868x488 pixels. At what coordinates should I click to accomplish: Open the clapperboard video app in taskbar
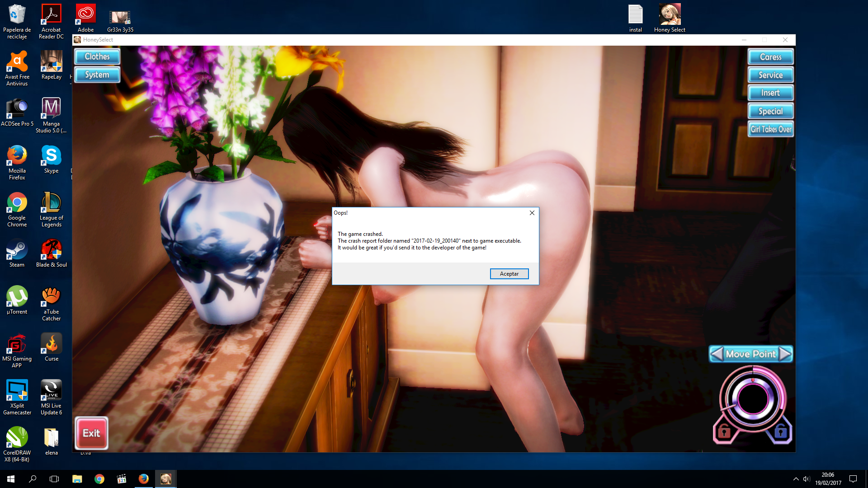pyautogui.click(x=121, y=479)
